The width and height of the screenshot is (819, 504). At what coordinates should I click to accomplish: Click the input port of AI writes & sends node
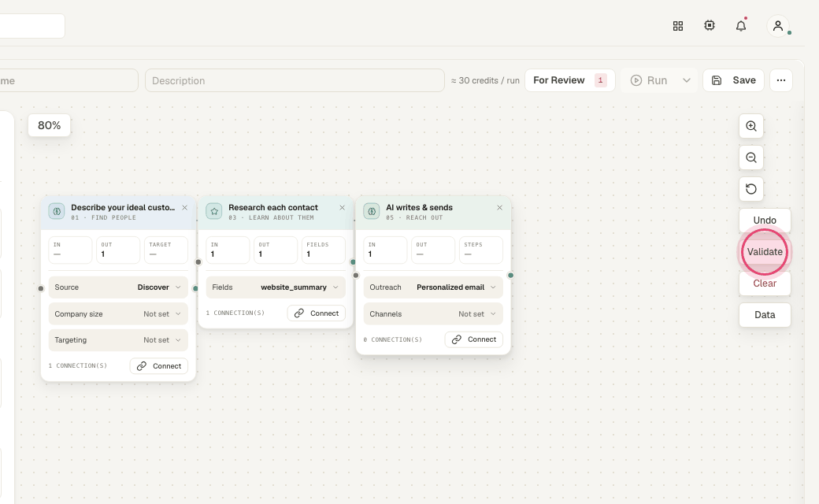coord(356,276)
